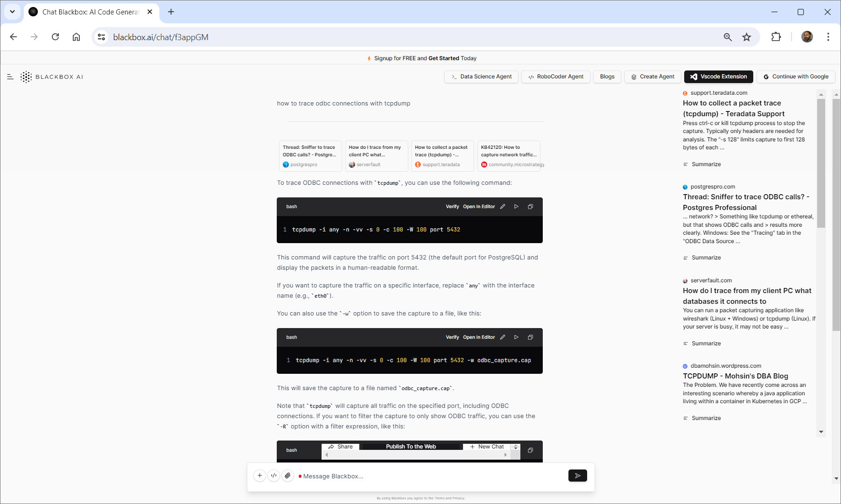Screen dimensions: 841x504
Task: Open the Data Science Agent tab
Action: click(x=481, y=77)
